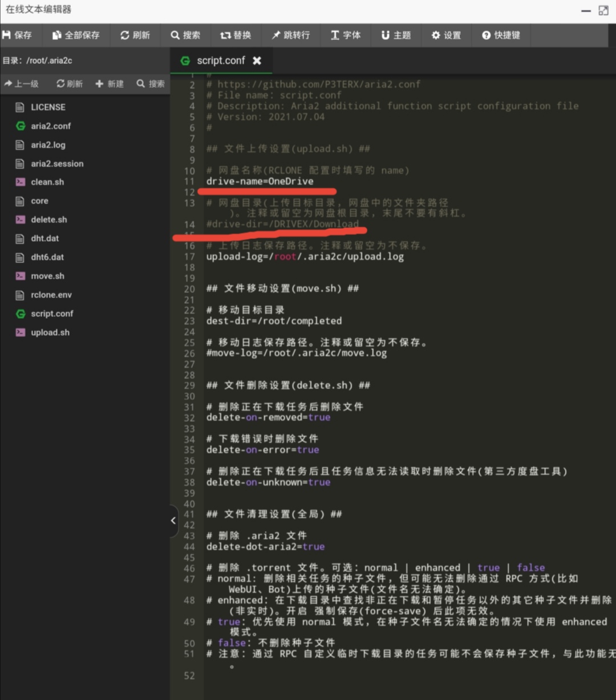Screen dimensions: 616x700
Task: Refresh the file list in the sidebar
Action: pos(69,84)
